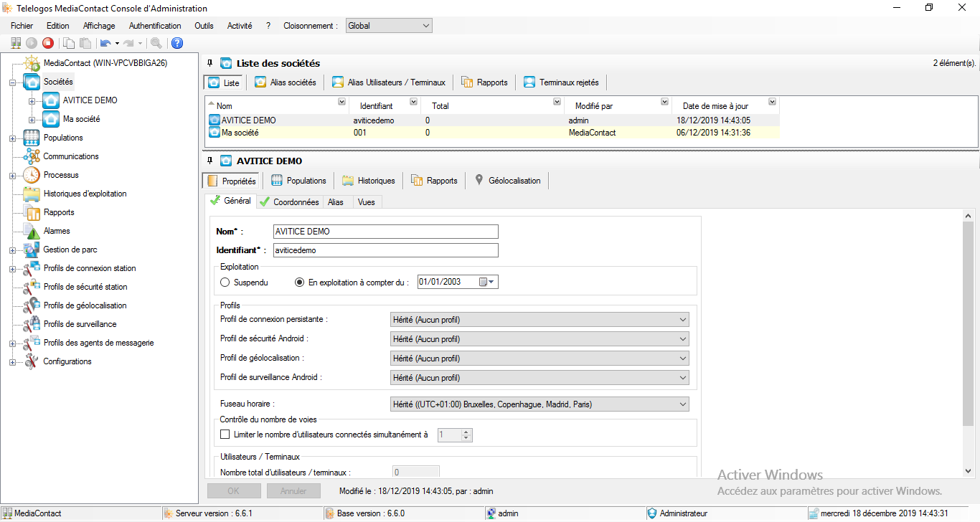
Task: Select Profils de géolocalisation icon
Action: (x=32, y=305)
